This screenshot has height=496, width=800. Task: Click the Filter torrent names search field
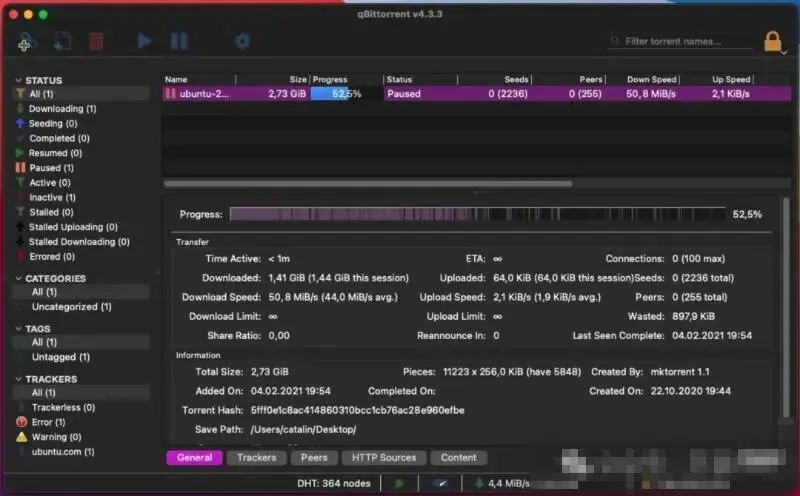click(x=680, y=41)
